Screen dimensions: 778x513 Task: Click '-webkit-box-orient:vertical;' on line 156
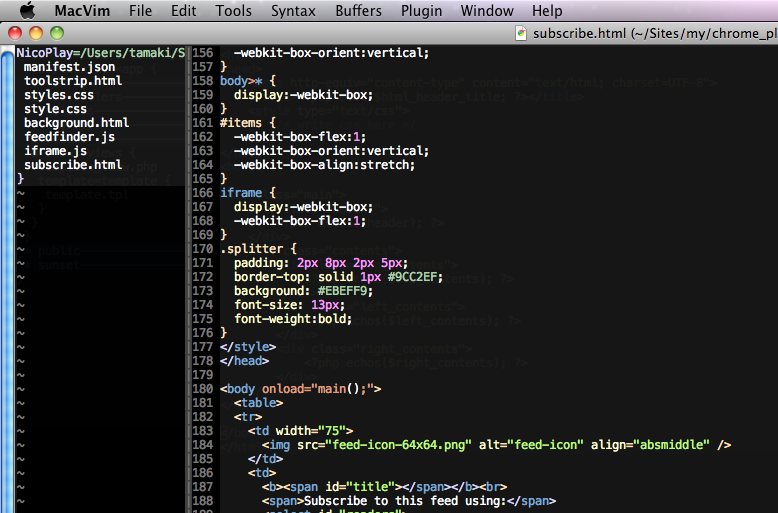click(x=331, y=53)
